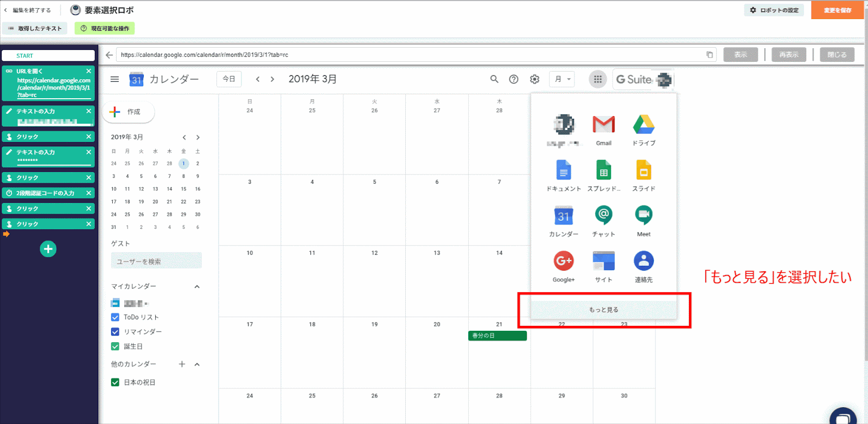Open chat bubble widget at bottom right
This screenshot has height=424, width=868.
point(843,417)
